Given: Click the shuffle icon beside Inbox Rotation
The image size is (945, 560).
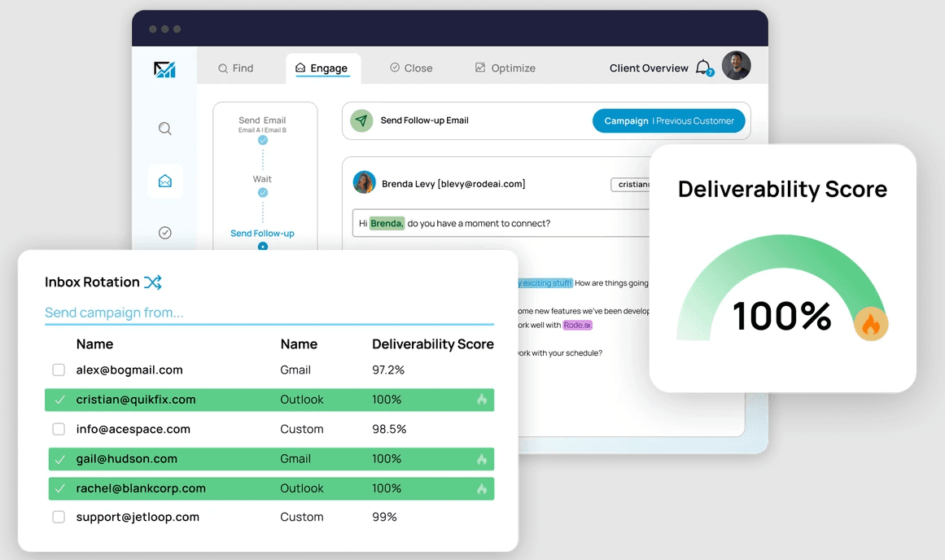Looking at the screenshot, I should click(x=153, y=282).
